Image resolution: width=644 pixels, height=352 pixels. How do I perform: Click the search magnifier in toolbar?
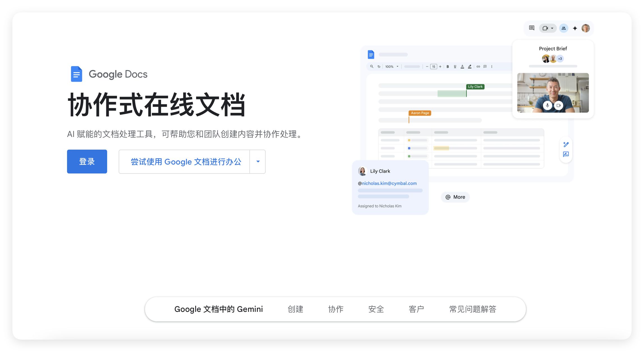[x=372, y=67]
